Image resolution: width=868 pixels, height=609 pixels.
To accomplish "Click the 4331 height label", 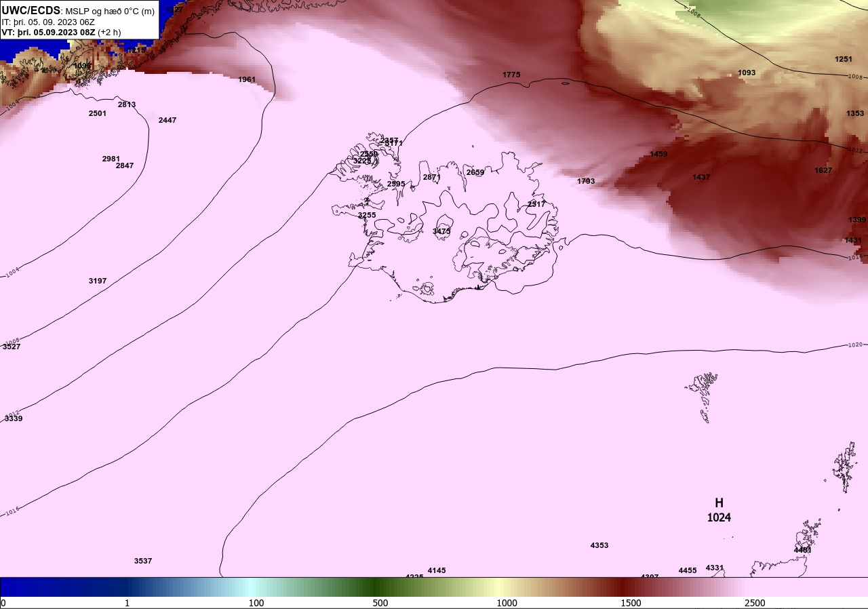I will 715,568.
